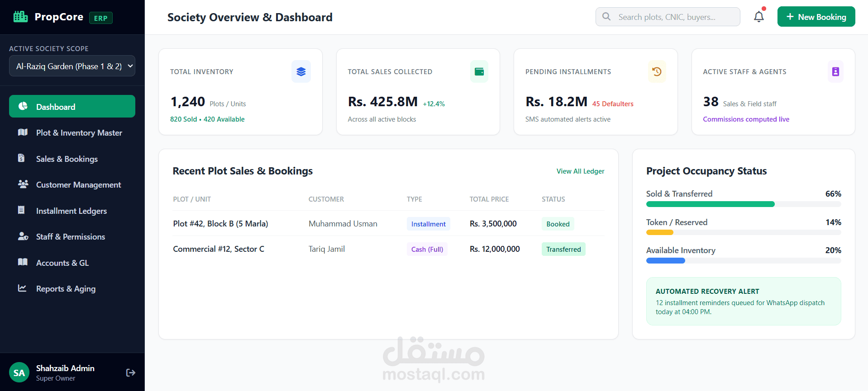Click the Automated Recovery Alert box
Image resolution: width=868 pixels, height=391 pixels.
click(x=744, y=301)
